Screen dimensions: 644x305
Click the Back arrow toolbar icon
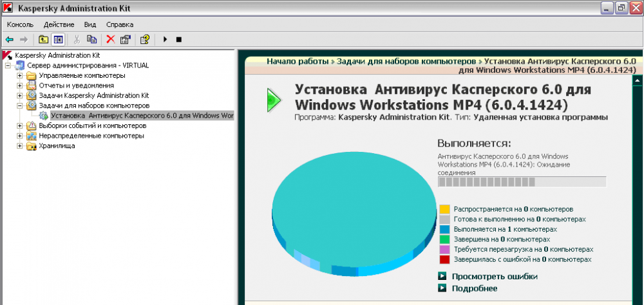click(10, 39)
